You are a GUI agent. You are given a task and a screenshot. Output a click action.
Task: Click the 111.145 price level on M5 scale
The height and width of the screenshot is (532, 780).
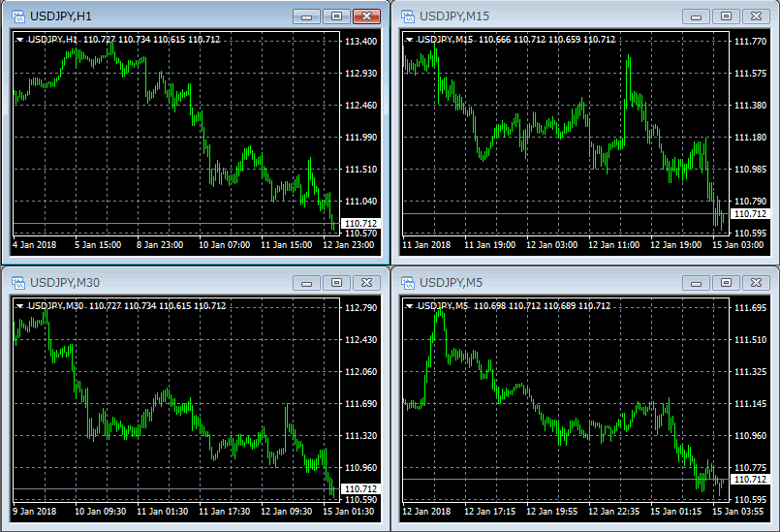tap(751, 404)
